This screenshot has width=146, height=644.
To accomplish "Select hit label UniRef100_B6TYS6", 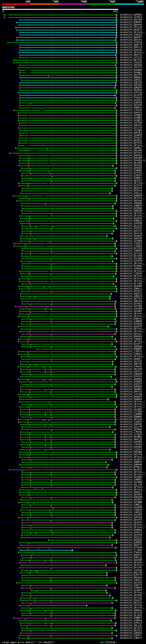I will tap(131, 60).
